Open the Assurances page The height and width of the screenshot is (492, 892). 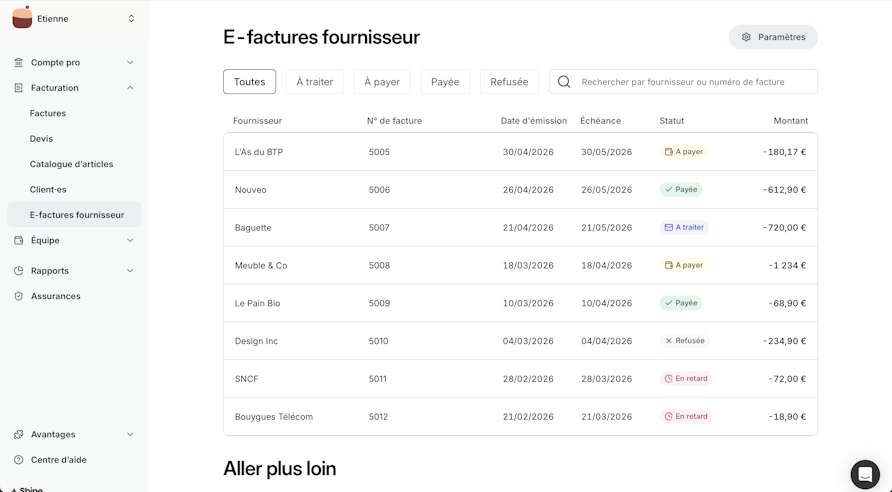point(56,296)
